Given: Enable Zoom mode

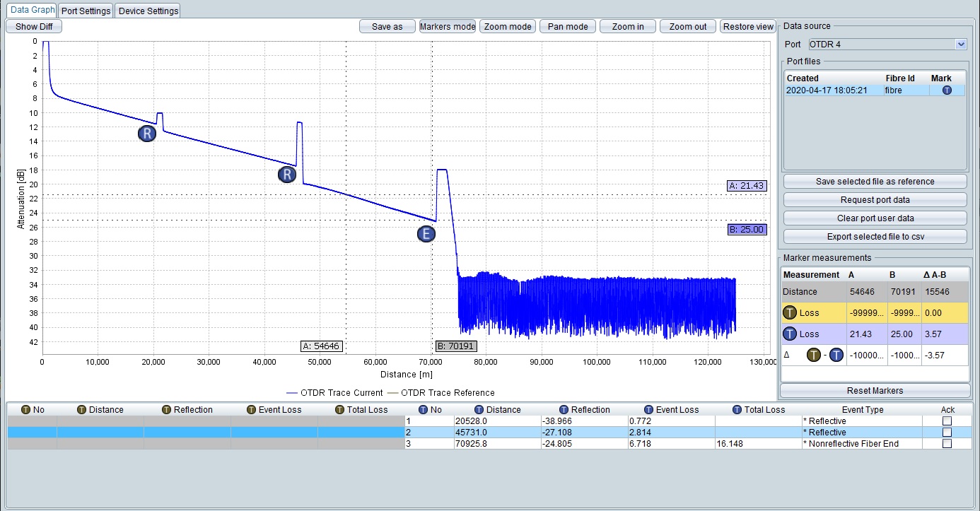Looking at the screenshot, I should [x=508, y=27].
